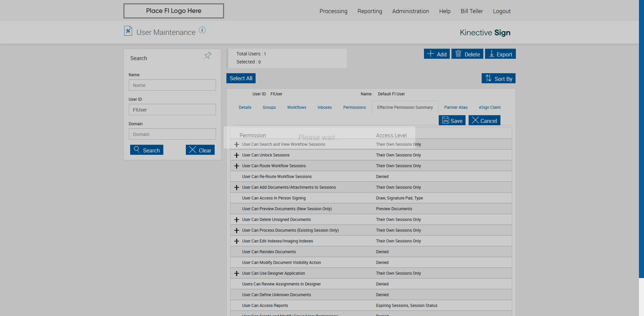
Task: Focus the User ID field containing FIUser
Action: click(172, 109)
